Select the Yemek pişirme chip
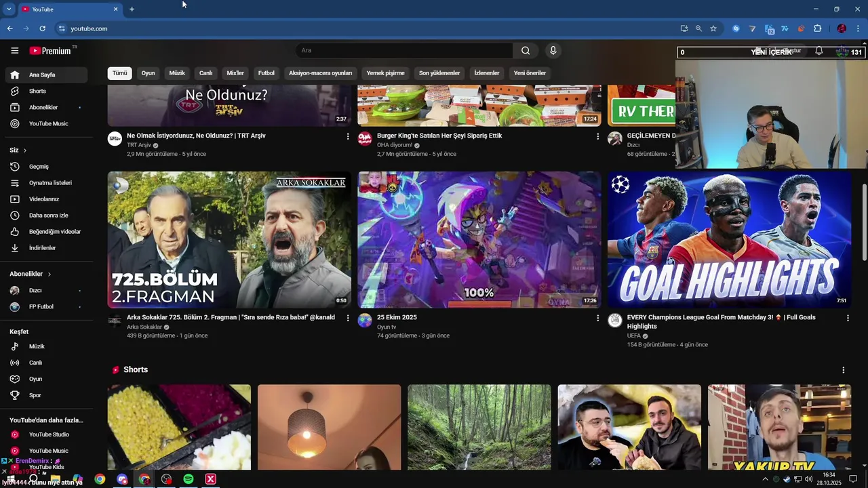 tap(385, 73)
